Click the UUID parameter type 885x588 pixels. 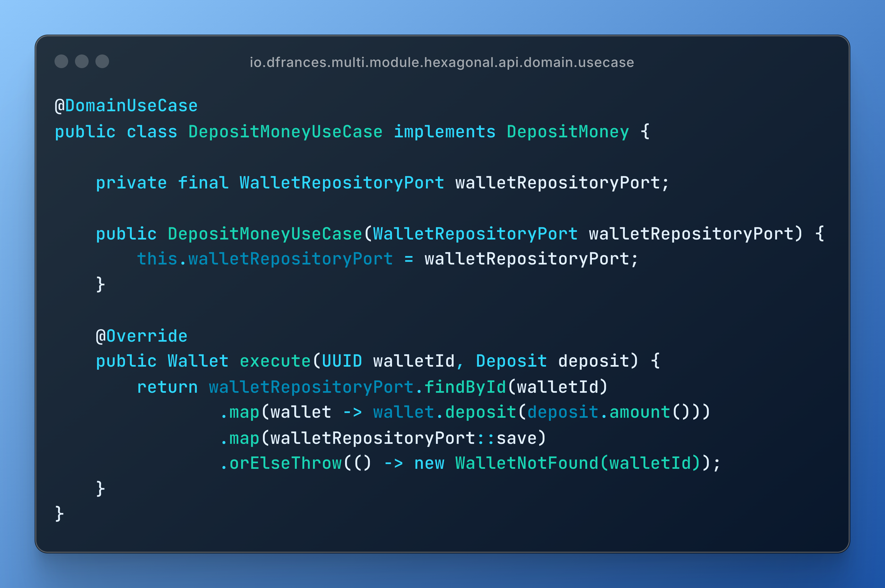(x=342, y=361)
